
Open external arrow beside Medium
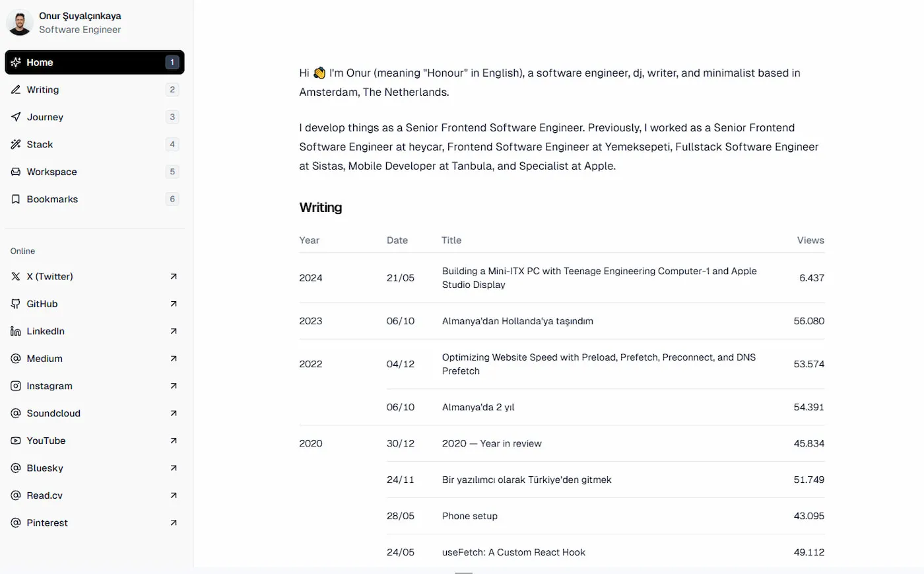pos(174,359)
